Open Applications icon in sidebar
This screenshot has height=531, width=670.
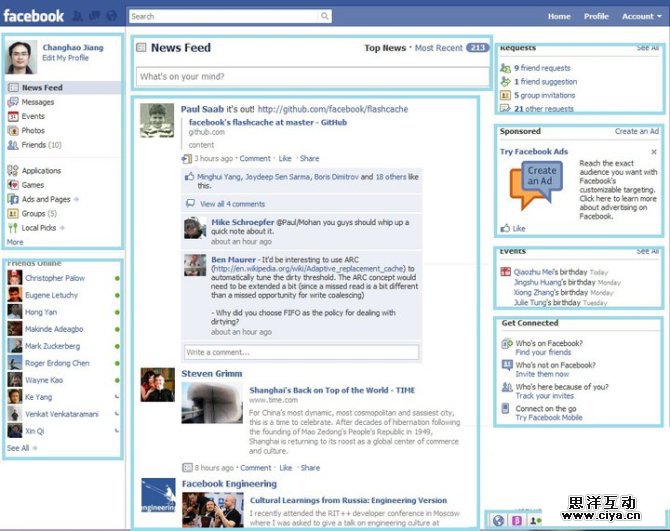(13, 170)
